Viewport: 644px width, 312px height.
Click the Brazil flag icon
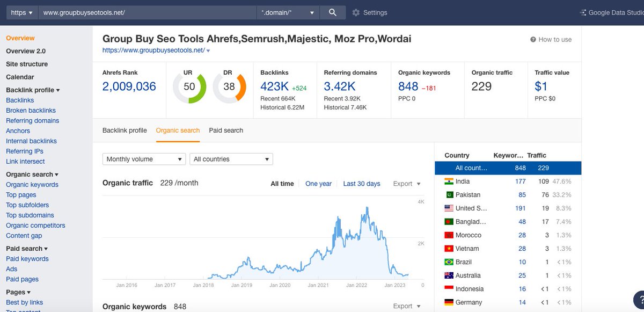click(x=449, y=262)
